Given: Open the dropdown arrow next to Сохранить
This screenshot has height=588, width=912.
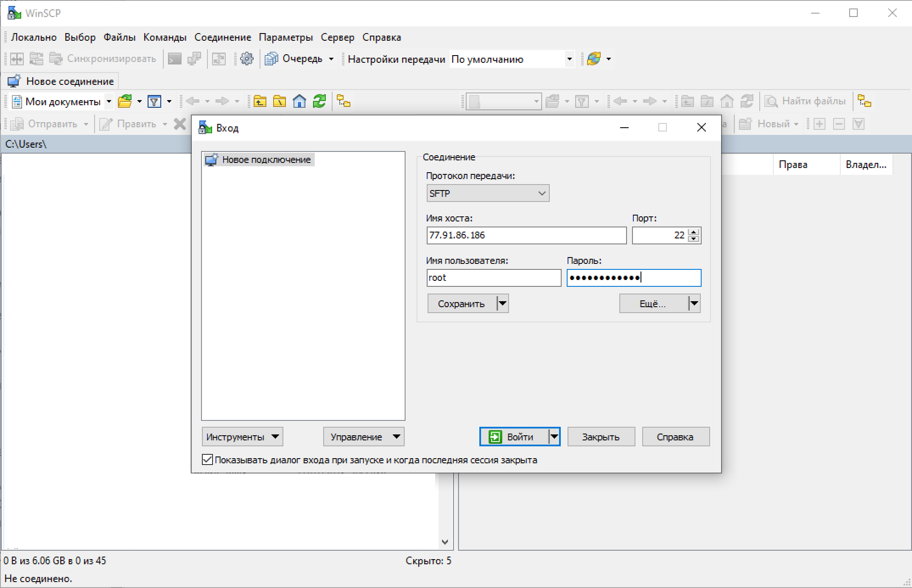Looking at the screenshot, I should click(x=503, y=304).
